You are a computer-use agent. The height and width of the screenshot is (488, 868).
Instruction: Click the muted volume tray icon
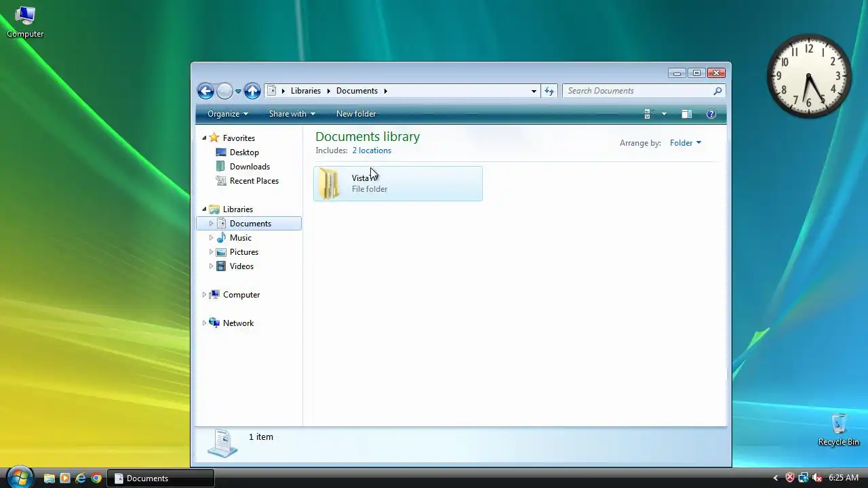click(x=817, y=479)
